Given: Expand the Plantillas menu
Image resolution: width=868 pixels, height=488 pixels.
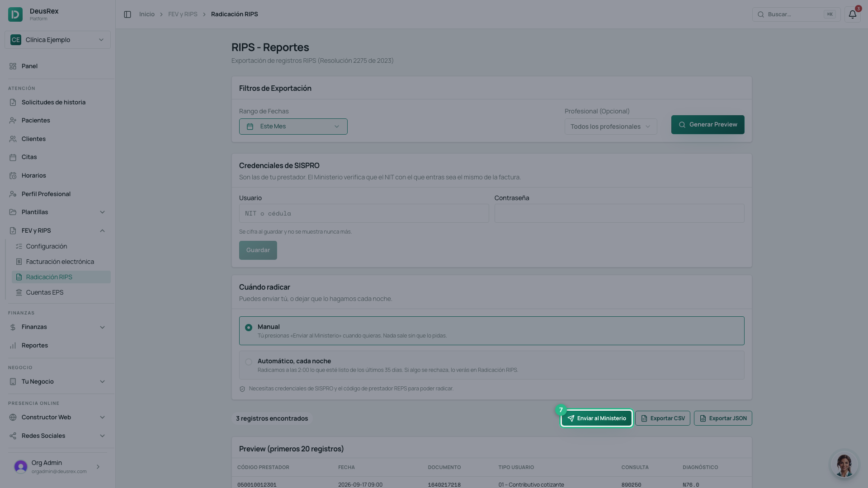Looking at the screenshot, I should [x=57, y=212].
